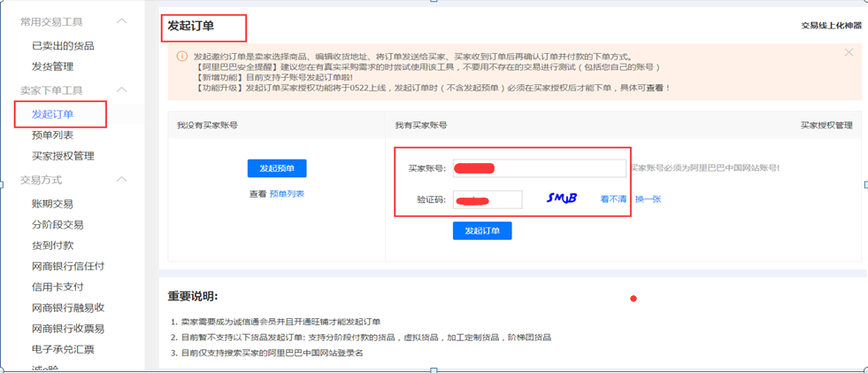Screen dimensions: 868x373
Task: Click the SMUB captcha image
Action: coord(561,198)
